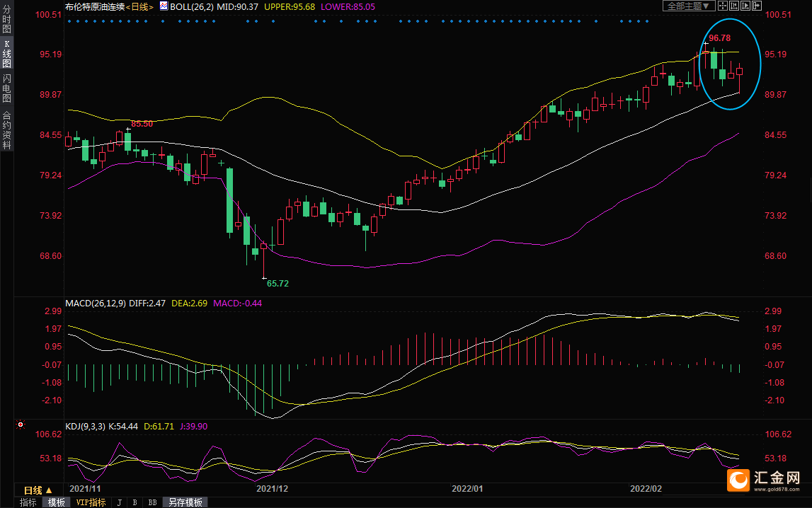This screenshot has width=812, height=508.
Task: Click the 2021/11 date marker
Action: 85,488
